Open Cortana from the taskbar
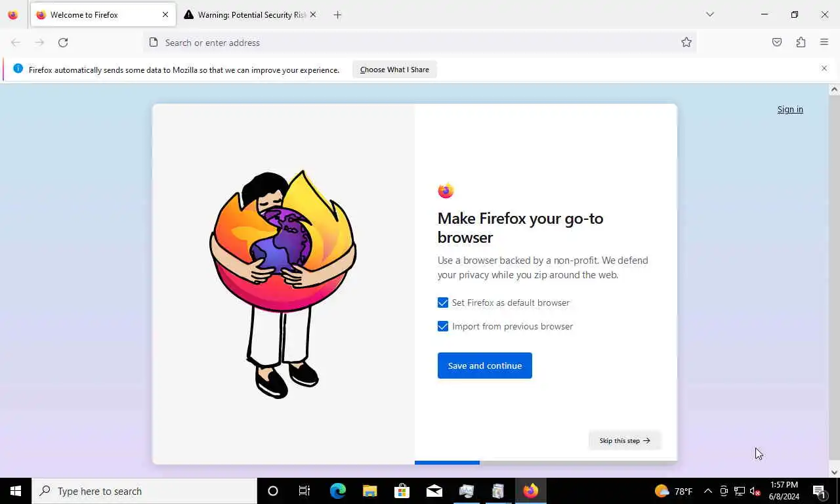Image resolution: width=840 pixels, height=504 pixels. pos(273,491)
